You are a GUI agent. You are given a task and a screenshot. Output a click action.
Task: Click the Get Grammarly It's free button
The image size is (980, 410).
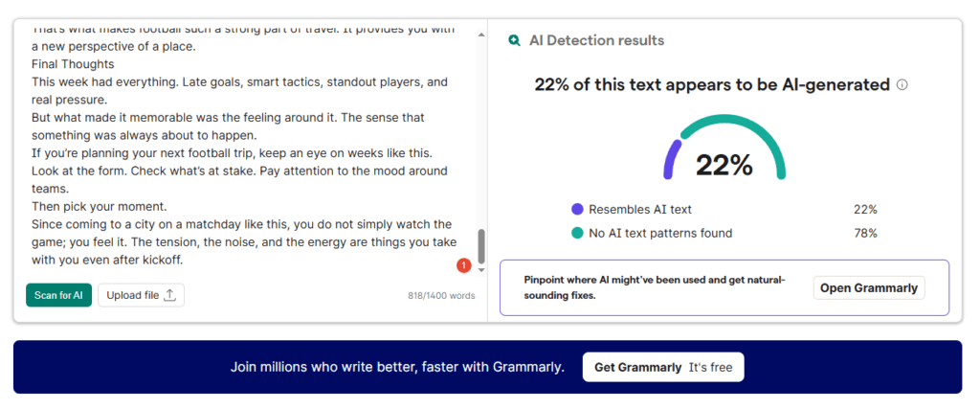(x=662, y=367)
